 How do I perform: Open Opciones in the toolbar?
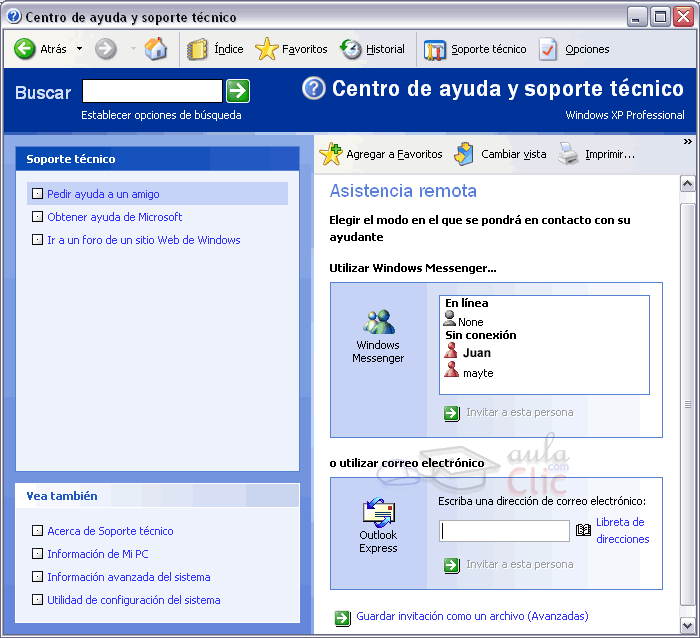coord(548,49)
